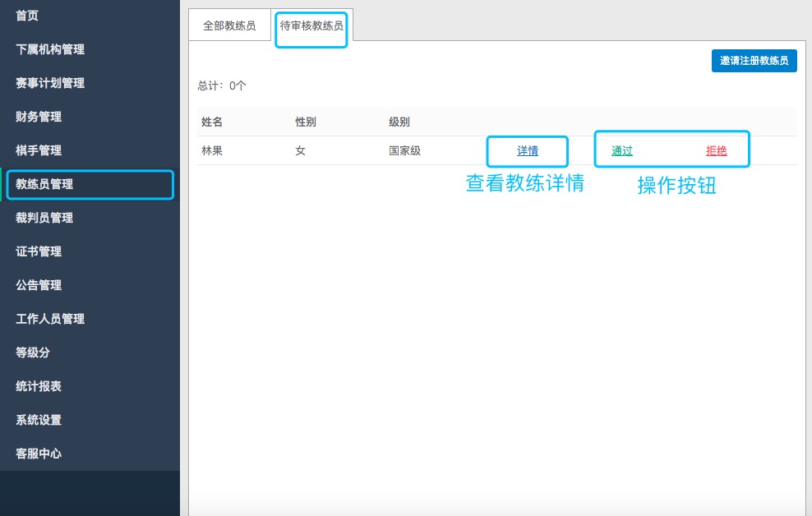
Task: Select the name cell 林果
Action: [x=212, y=150]
